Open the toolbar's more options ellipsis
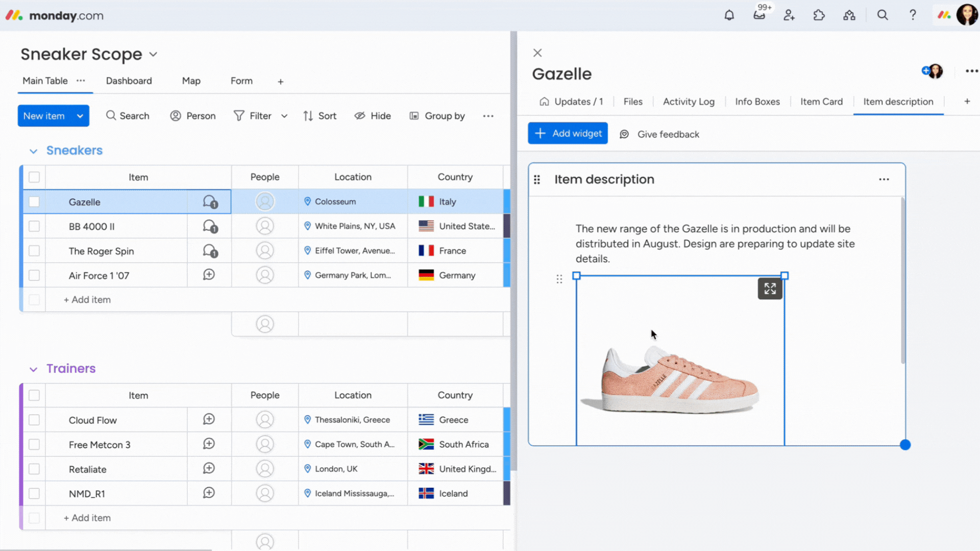This screenshot has width=980, height=551. [488, 116]
